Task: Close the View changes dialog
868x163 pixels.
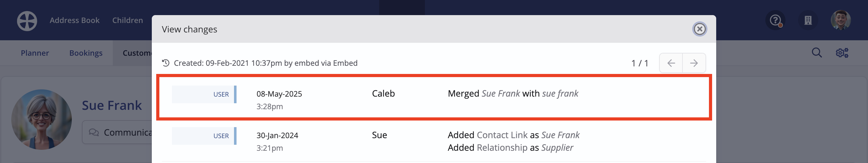Action: 700,29
